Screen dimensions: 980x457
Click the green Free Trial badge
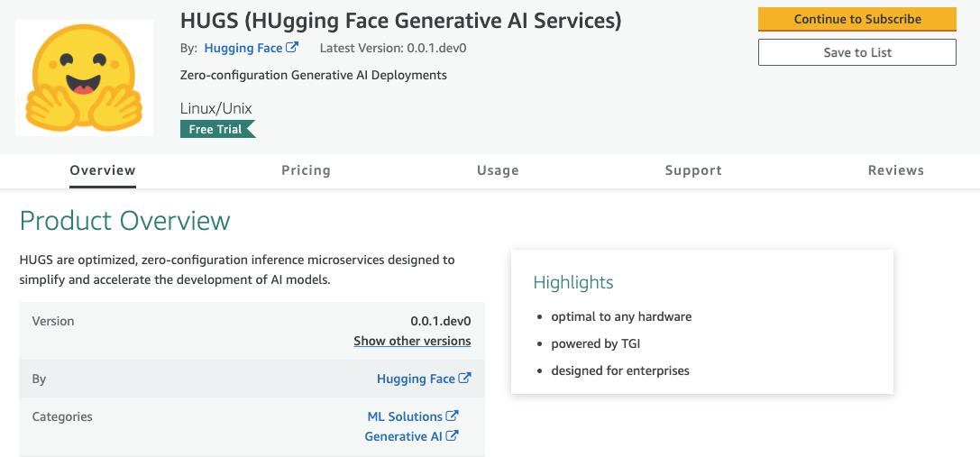217,129
